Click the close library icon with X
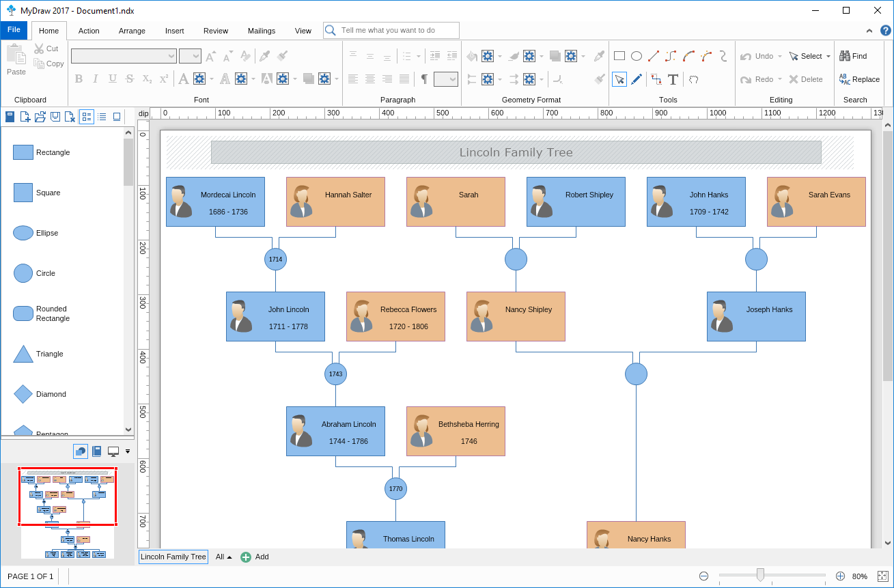Image resolution: width=894 pixels, height=588 pixels. (x=70, y=117)
